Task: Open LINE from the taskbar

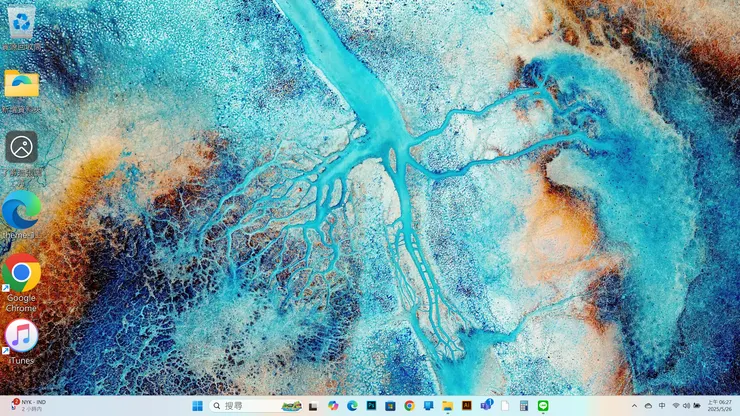Action: [543, 406]
